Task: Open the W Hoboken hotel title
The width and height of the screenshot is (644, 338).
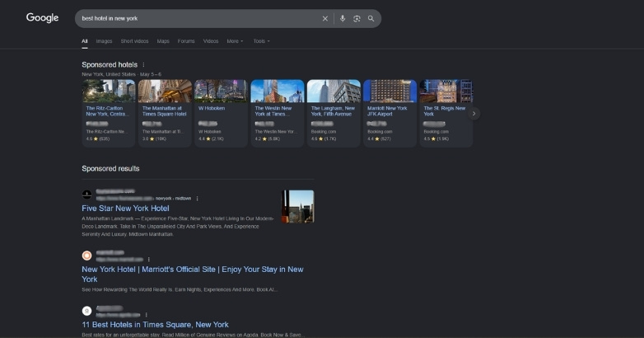Action: 212,108
